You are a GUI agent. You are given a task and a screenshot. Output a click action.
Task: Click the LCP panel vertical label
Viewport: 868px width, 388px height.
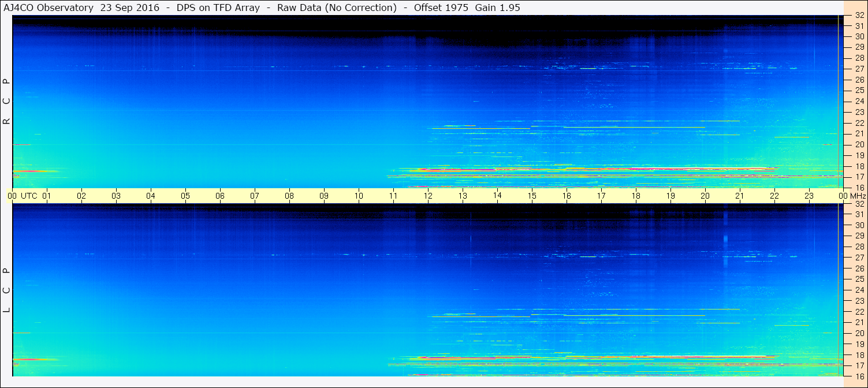[x=7, y=290]
